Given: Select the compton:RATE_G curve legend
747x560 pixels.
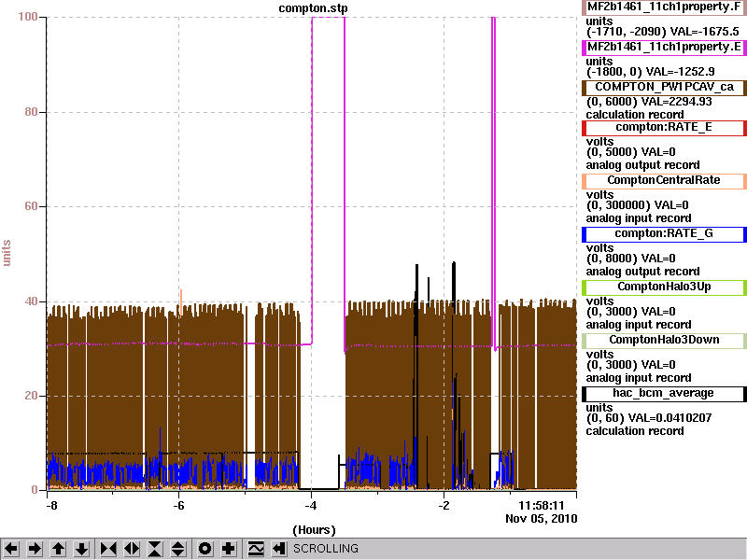Looking at the screenshot, I should point(664,234).
